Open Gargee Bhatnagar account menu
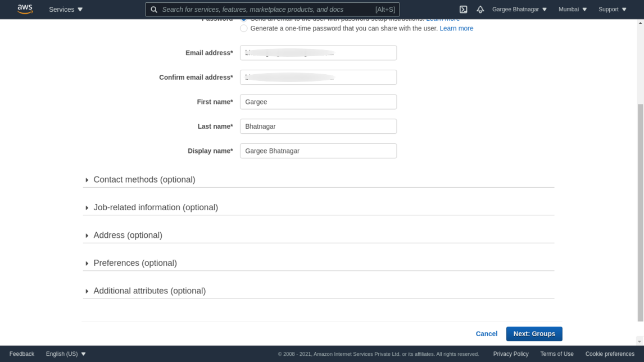644x362 pixels. 519,10
